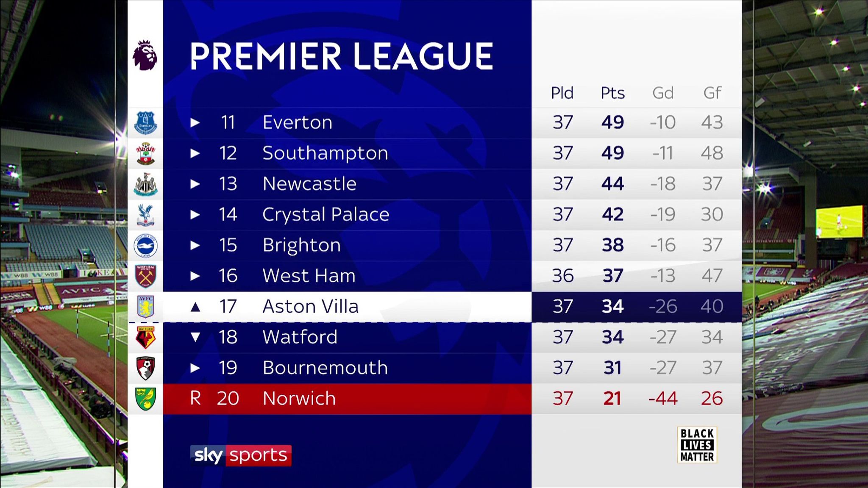Select the Pts column header
The image size is (868, 488).
(x=612, y=93)
